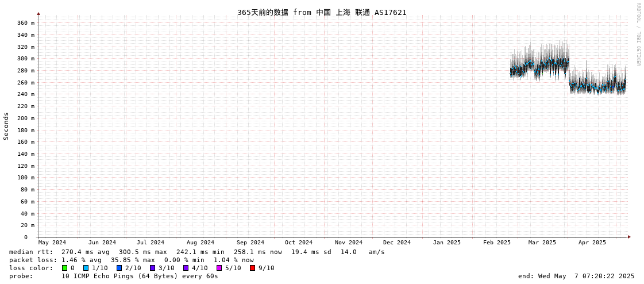Click the blue 2/10 loss swatch
The image size is (644, 284).
(119, 268)
